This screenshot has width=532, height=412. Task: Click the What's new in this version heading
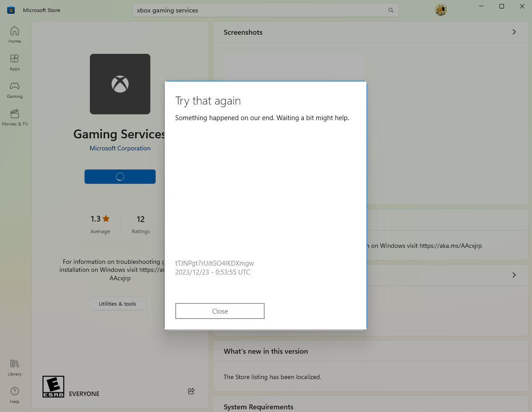(266, 351)
